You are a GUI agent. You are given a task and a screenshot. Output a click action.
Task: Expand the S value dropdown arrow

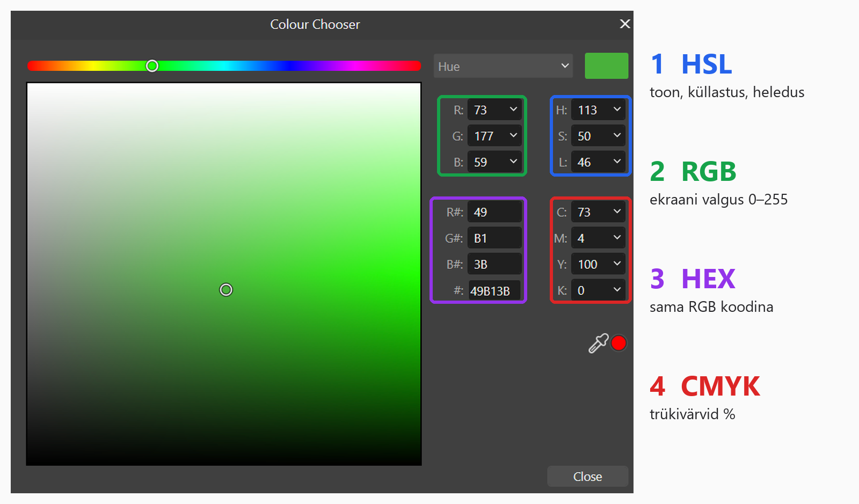617,135
